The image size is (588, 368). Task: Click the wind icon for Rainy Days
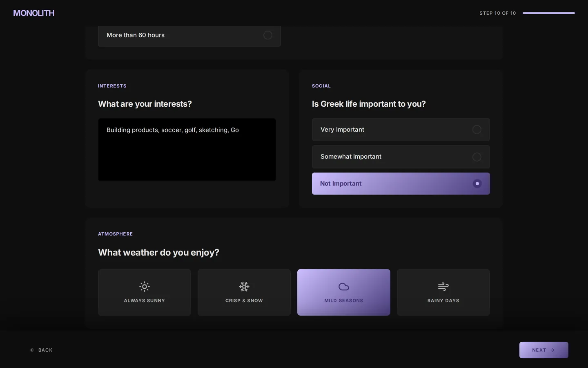coord(443,287)
